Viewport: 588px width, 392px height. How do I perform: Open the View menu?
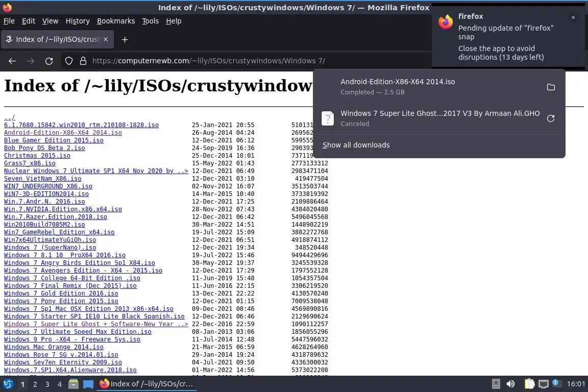coord(50,21)
